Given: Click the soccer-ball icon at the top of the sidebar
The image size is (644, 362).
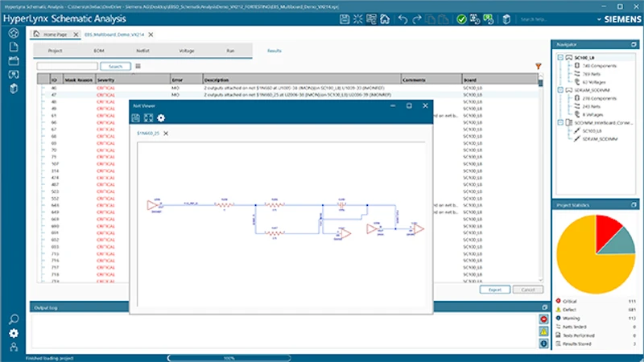Looking at the screenshot, I should point(14,33).
